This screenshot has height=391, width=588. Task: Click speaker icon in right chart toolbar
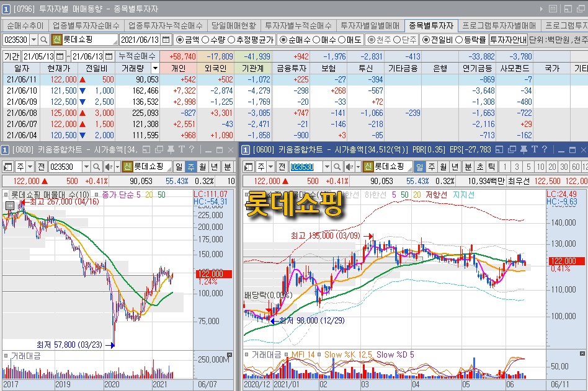tap(349, 167)
